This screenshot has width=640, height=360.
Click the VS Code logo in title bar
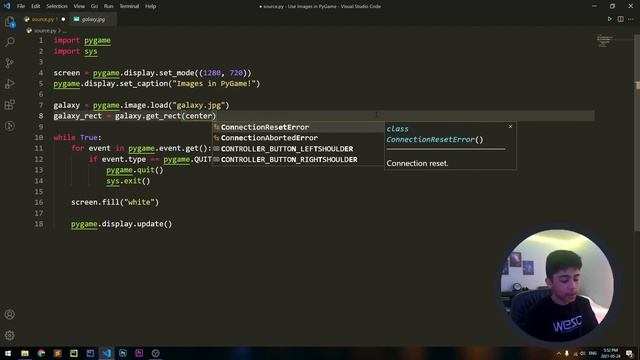[7, 6]
